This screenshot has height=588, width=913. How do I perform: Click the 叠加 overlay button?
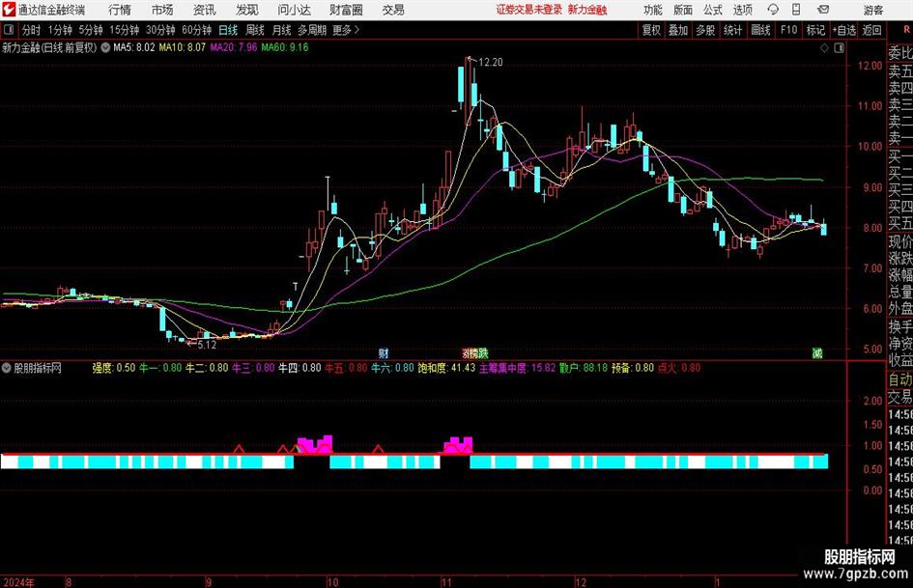678,30
